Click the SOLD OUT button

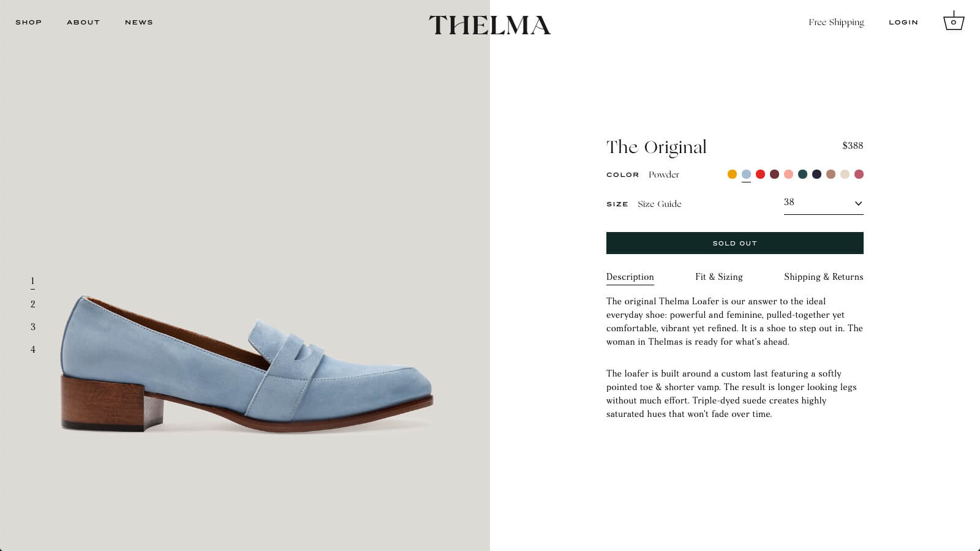pyautogui.click(x=734, y=243)
